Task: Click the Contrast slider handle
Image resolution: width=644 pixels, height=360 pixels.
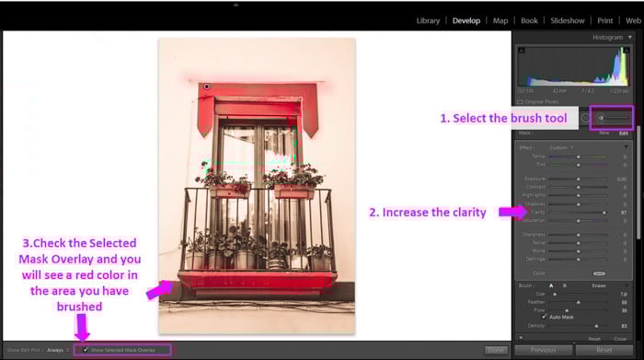Action: (579, 188)
